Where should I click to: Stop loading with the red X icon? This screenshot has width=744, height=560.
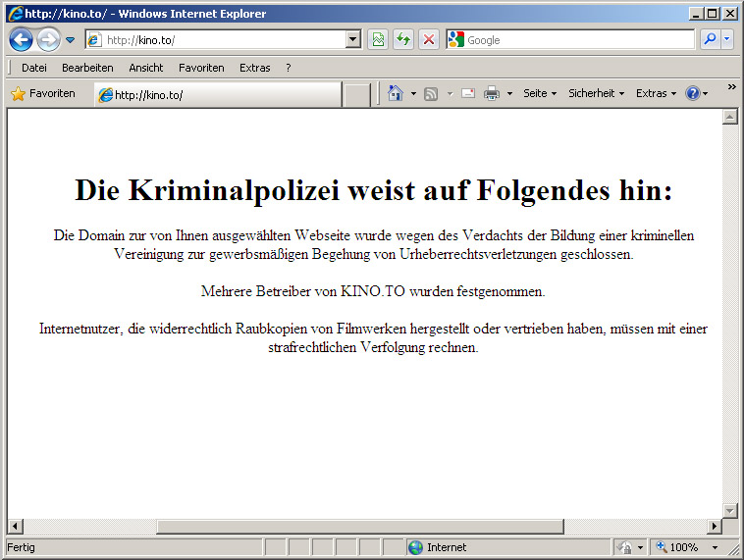click(x=429, y=40)
